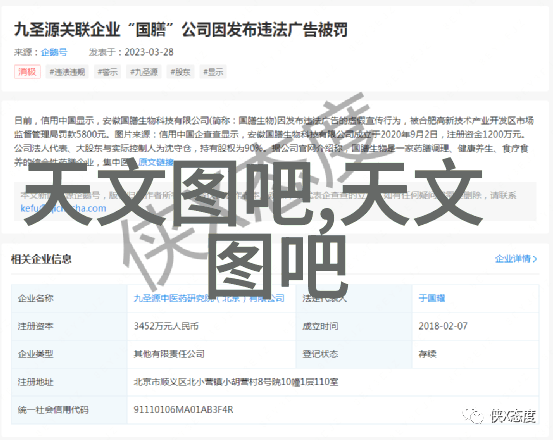Screen dimensions: 553x440
Task: Click the 登记状态 label cell
Action: 354,354
